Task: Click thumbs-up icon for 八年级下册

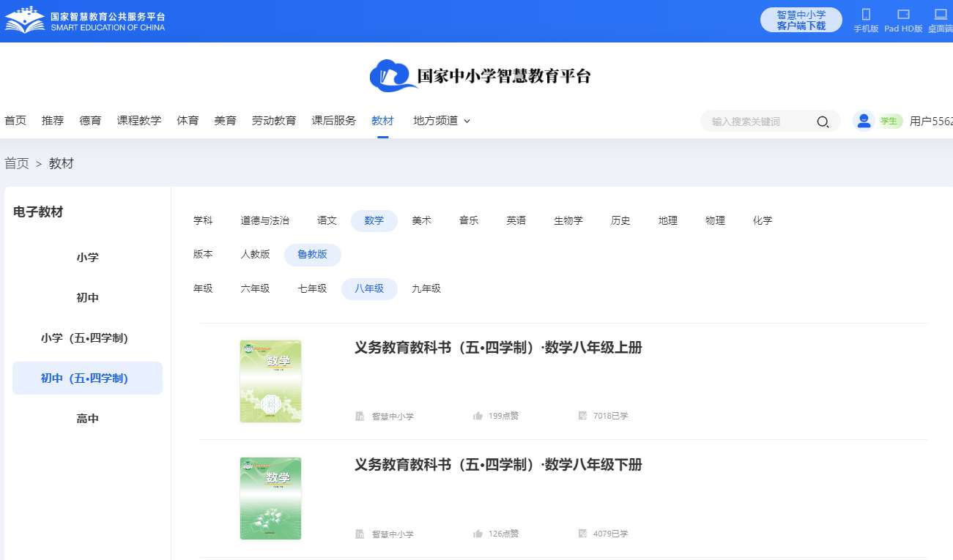Action: (x=478, y=534)
